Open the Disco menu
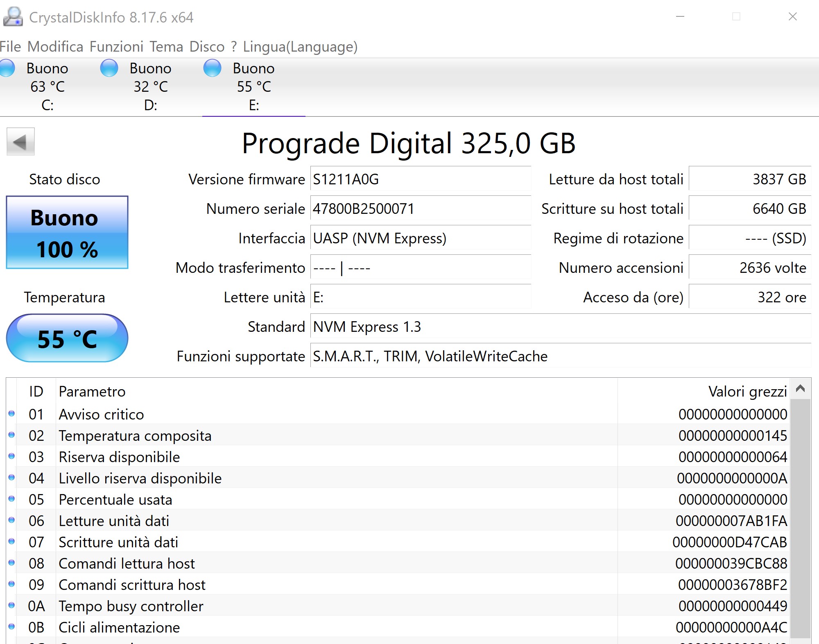This screenshot has width=819, height=644. pos(207,47)
